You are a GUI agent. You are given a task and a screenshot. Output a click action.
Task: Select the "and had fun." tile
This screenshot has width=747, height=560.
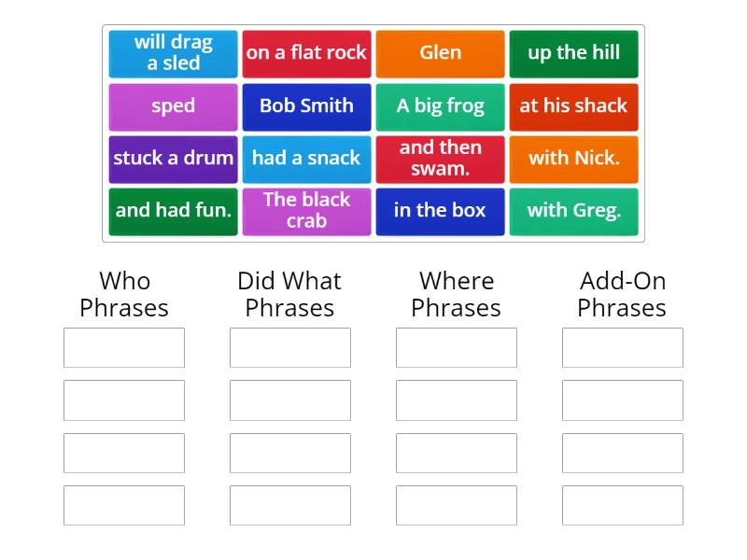pos(173,210)
